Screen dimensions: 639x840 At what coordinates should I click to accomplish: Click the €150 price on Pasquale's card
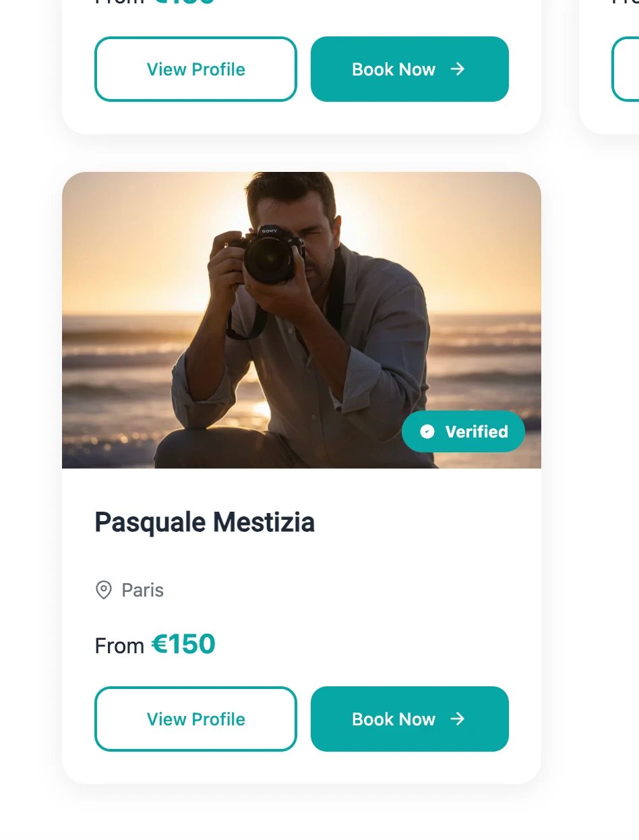click(183, 644)
